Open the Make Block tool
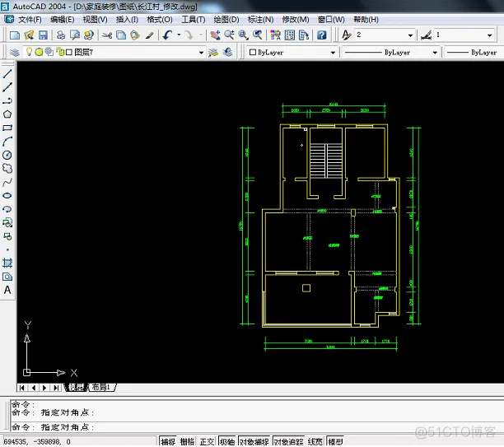This screenshot has height=447, width=504. pos(7,236)
